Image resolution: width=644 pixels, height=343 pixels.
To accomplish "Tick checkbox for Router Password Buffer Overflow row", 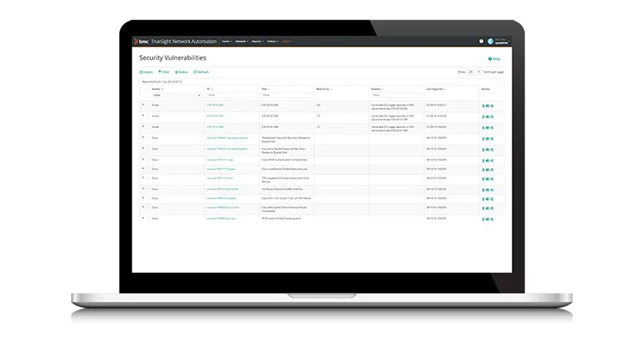I will coord(149,190).
